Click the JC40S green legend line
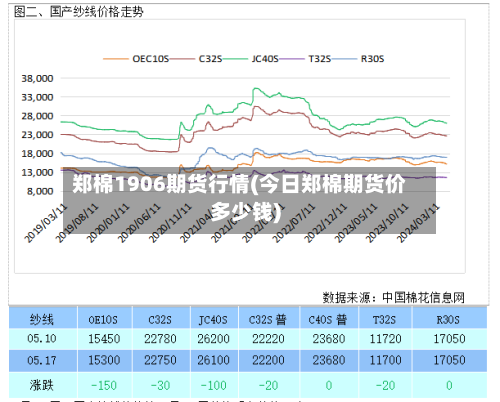The width and height of the screenshot is (500, 402). click(235, 59)
